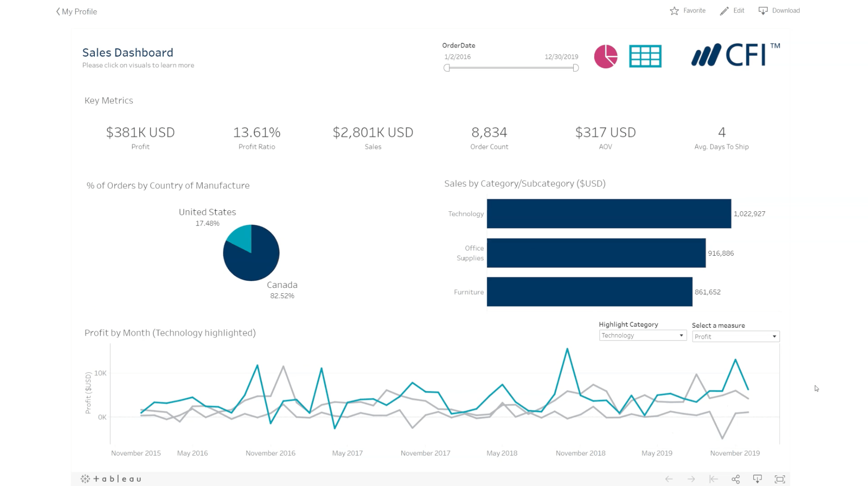Click the share icon in Tableau footer
Screen dimensions: 868x486
(x=735, y=479)
